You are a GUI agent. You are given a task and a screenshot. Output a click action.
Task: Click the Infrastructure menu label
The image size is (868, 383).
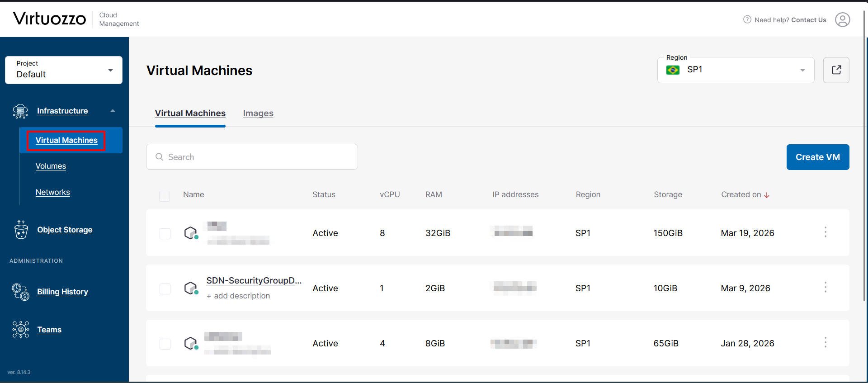click(62, 111)
